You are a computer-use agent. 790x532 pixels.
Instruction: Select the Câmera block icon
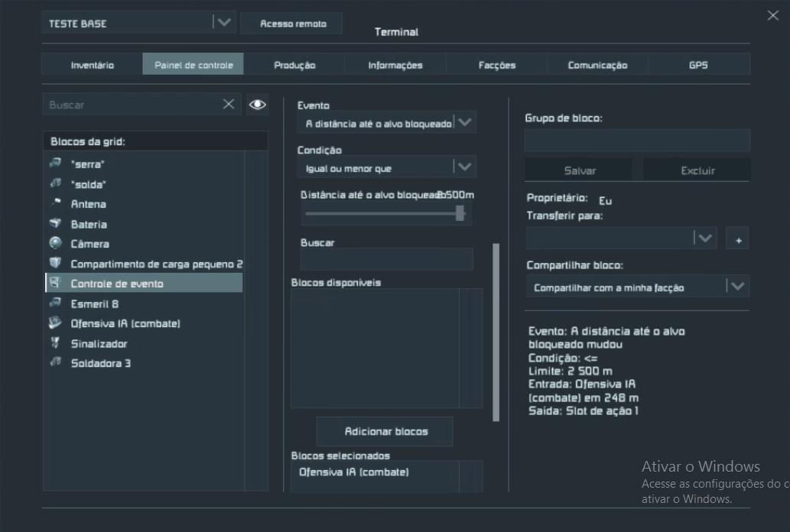click(55, 244)
